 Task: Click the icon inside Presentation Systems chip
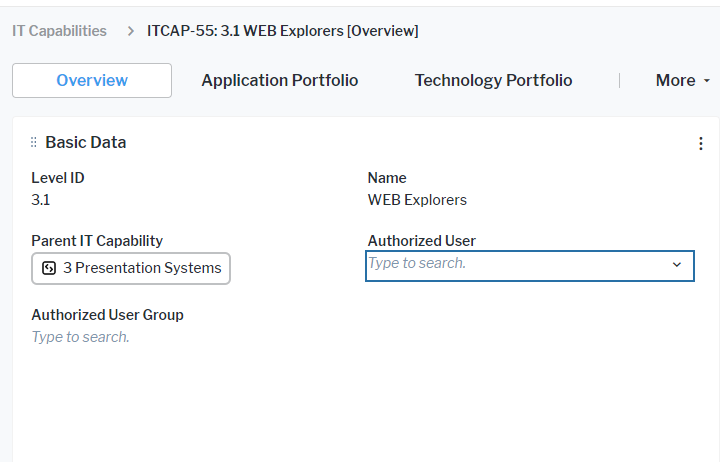pos(49,268)
